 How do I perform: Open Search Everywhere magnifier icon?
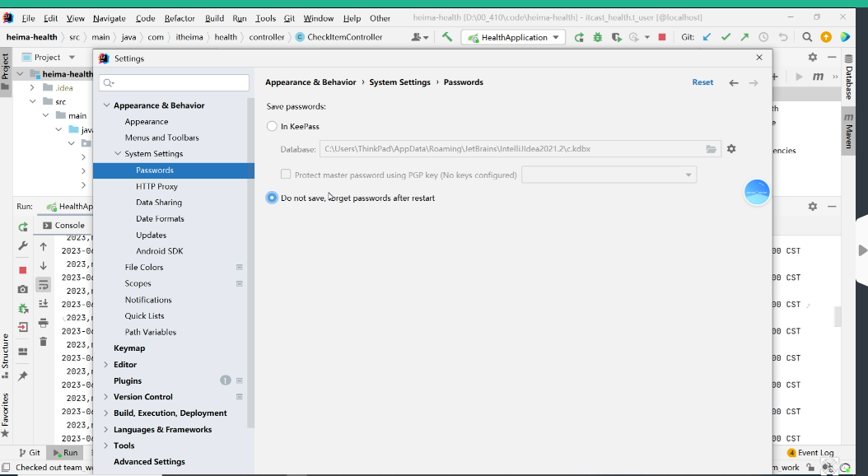point(807,37)
